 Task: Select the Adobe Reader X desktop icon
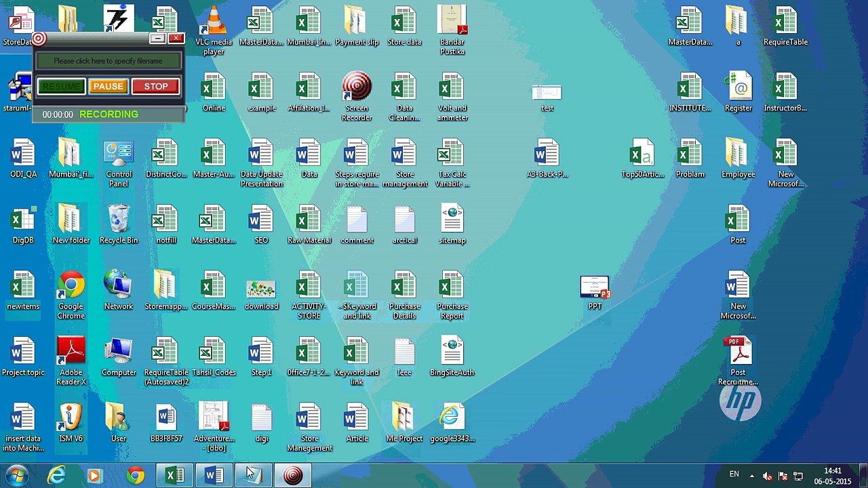click(x=71, y=361)
